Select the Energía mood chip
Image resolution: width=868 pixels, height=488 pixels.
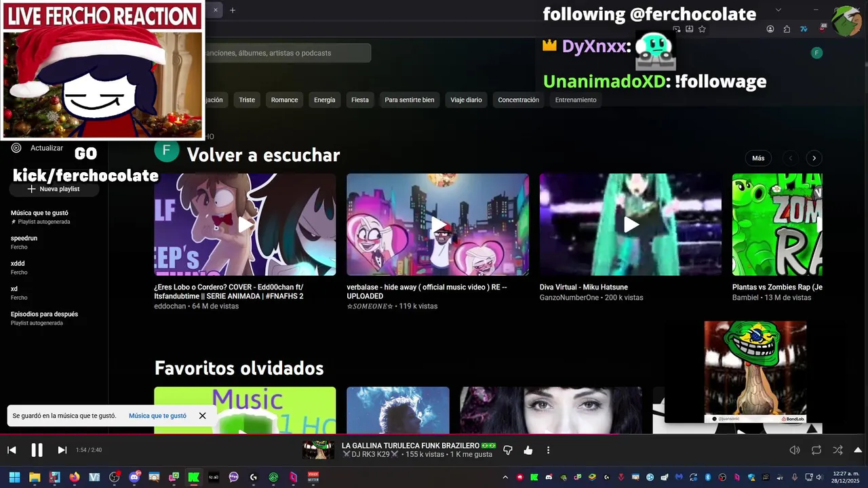point(324,100)
